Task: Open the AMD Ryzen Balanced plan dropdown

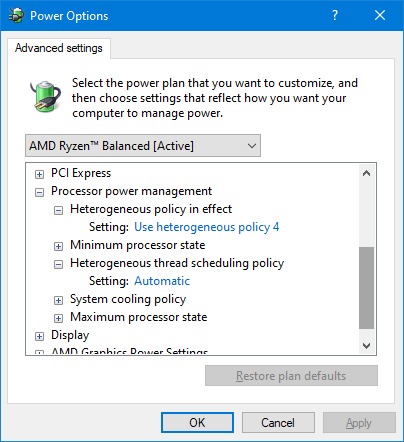Action: [143, 146]
